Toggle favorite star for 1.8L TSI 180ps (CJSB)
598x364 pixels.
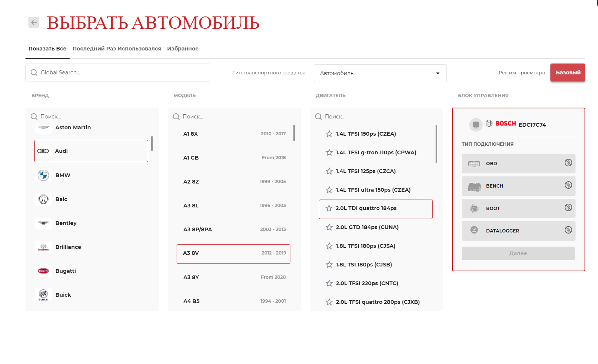click(x=329, y=265)
